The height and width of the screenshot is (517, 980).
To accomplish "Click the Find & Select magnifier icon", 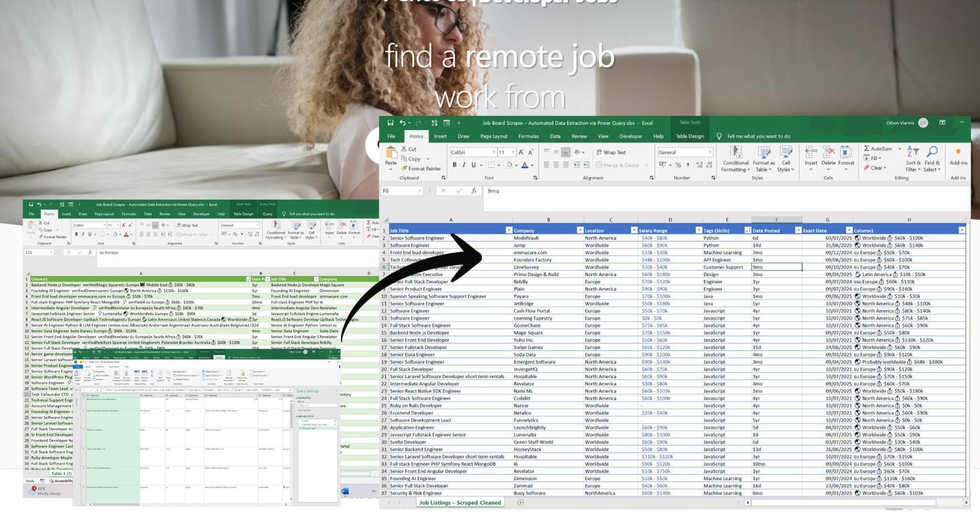I will pyautogui.click(x=932, y=151).
